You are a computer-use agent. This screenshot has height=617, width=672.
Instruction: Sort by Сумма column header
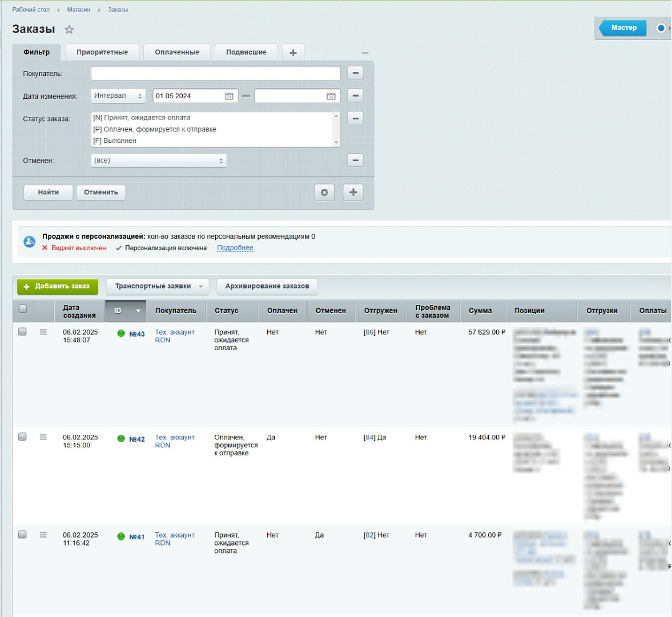482,311
